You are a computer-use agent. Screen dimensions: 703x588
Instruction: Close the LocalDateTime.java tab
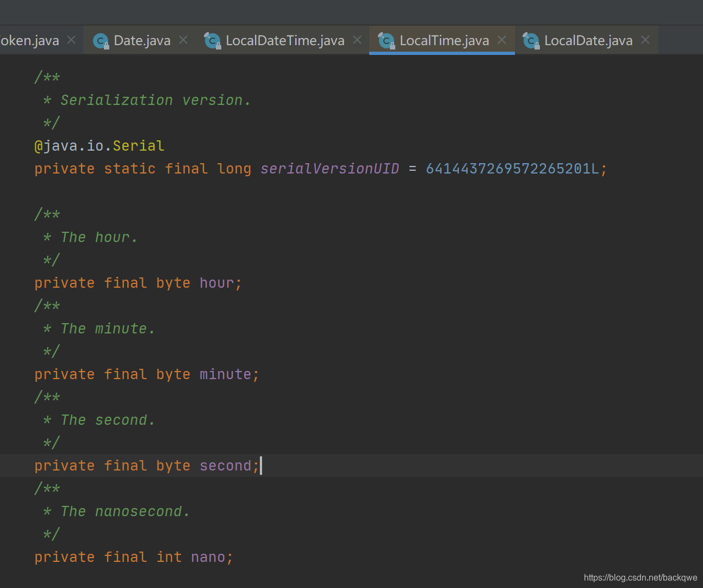click(357, 40)
